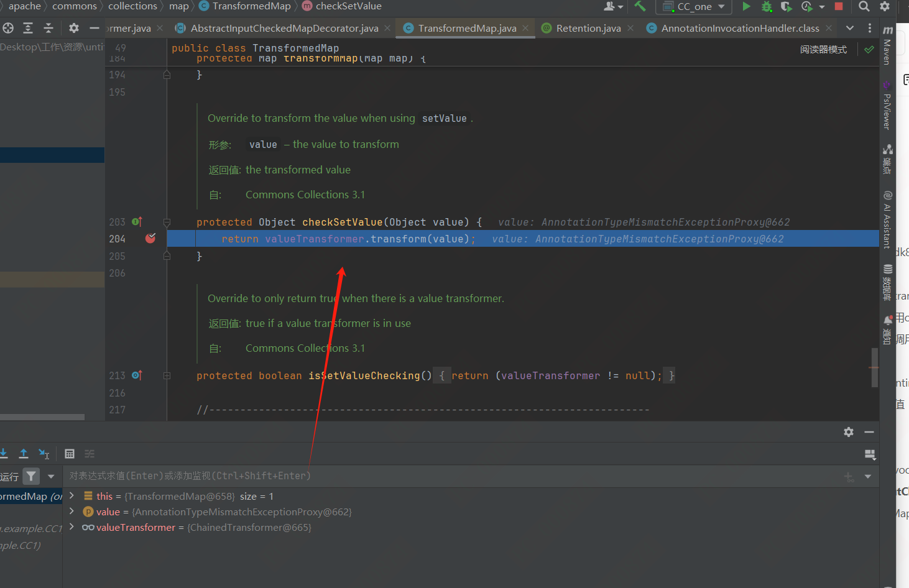
Task: Stop the running process (red square)
Action: tap(838, 6)
